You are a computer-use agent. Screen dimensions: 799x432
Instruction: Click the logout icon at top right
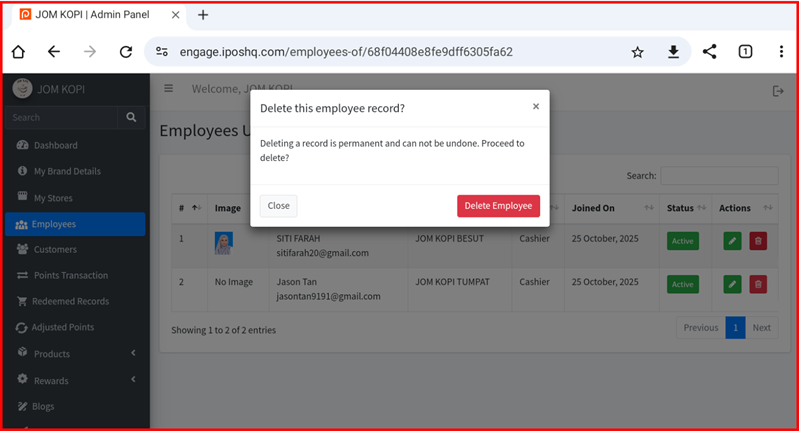pyautogui.click(x=778, y=91)
